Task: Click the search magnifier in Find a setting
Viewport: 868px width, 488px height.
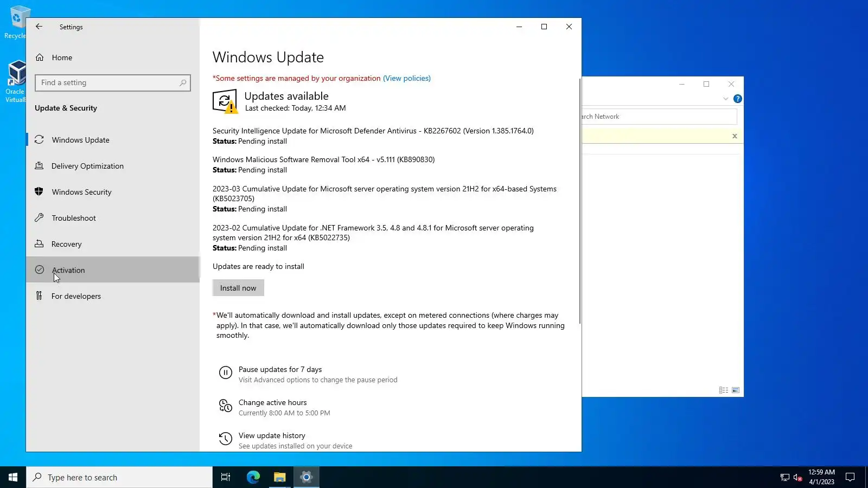Action: pos(183,82)
